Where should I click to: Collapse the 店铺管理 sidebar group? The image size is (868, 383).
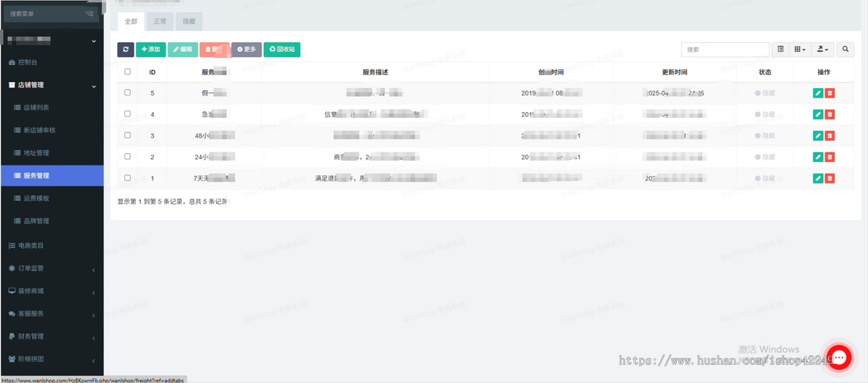click(x=52, y=85)
